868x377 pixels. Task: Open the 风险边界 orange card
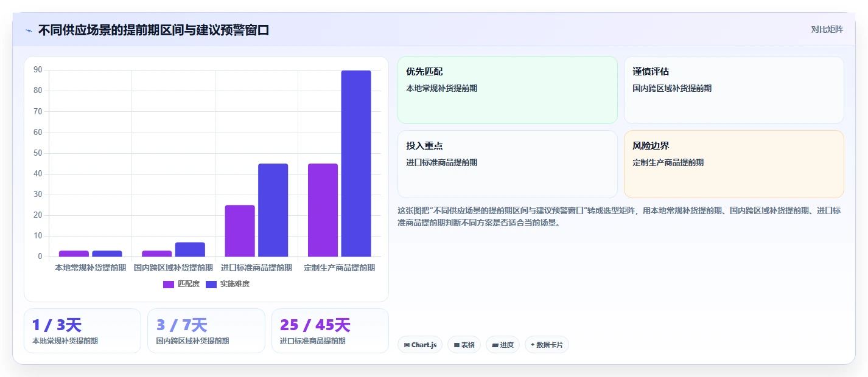point(734,164)
